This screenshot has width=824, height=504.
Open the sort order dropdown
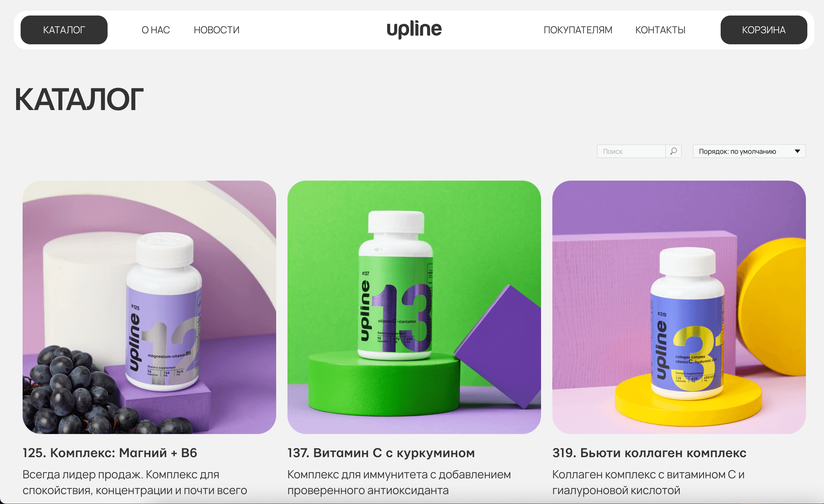(749, 151)
